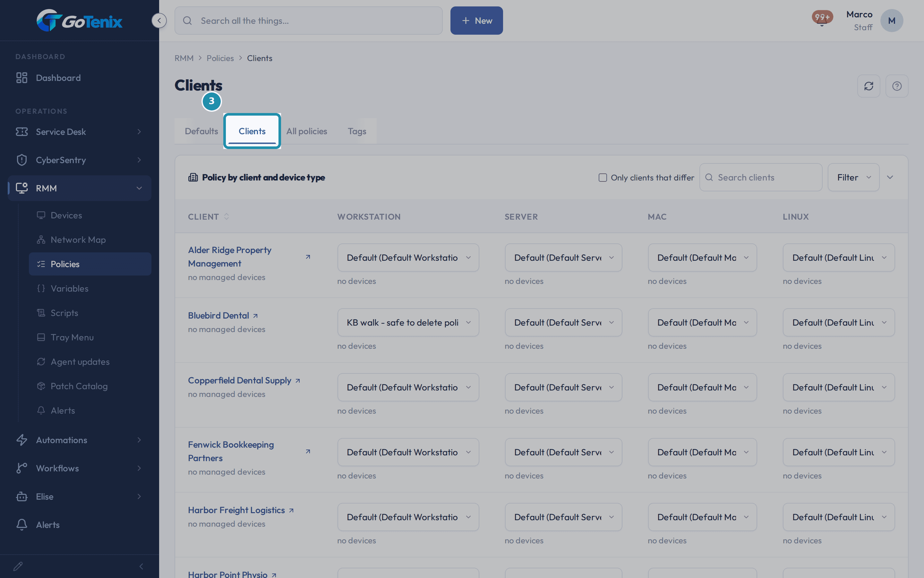Open Copperfield Dental Supply Server policy dropdown
Screen dimensions: 924x578
point(563,387)
